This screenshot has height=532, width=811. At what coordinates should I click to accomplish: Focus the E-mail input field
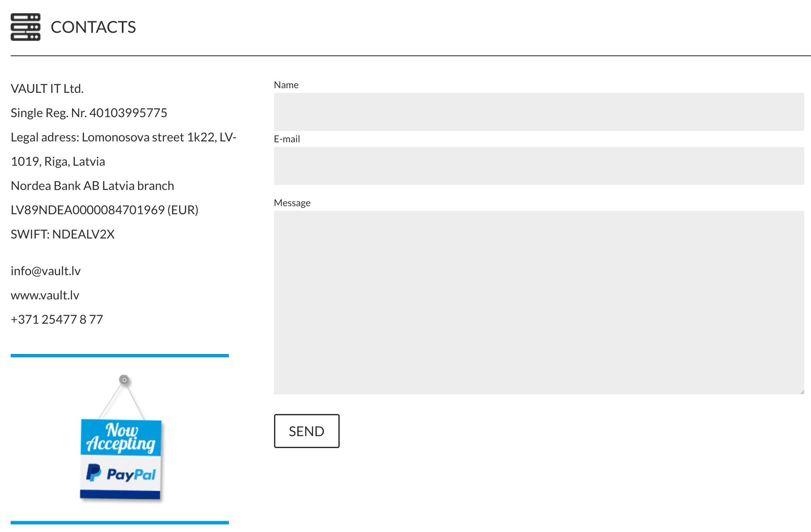tap(539, 166)
